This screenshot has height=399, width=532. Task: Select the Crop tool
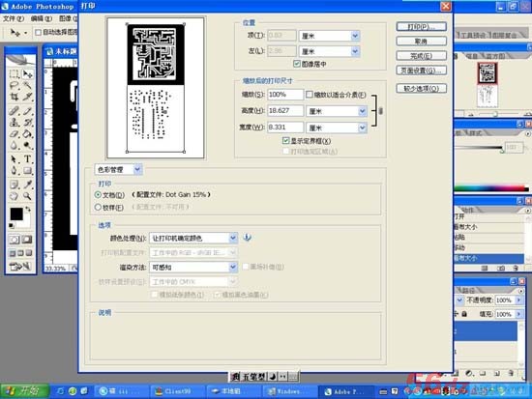click(15, 97)
